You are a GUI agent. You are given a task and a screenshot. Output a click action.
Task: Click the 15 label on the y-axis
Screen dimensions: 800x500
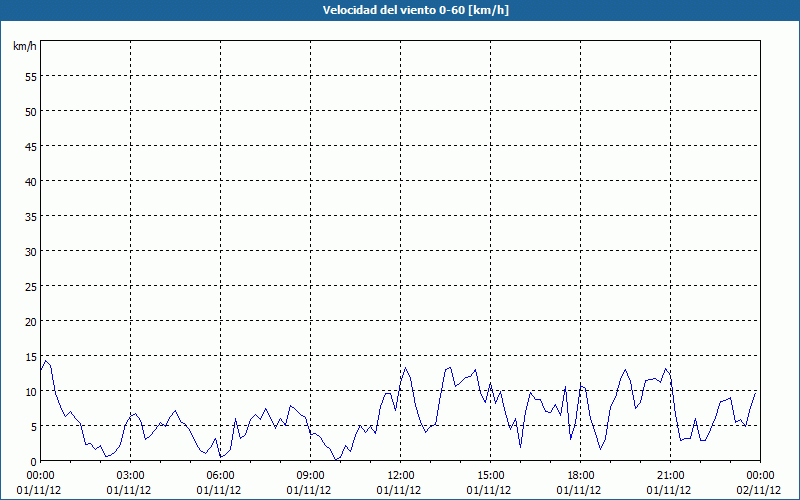pyautogui.click(x=30, y=357)
